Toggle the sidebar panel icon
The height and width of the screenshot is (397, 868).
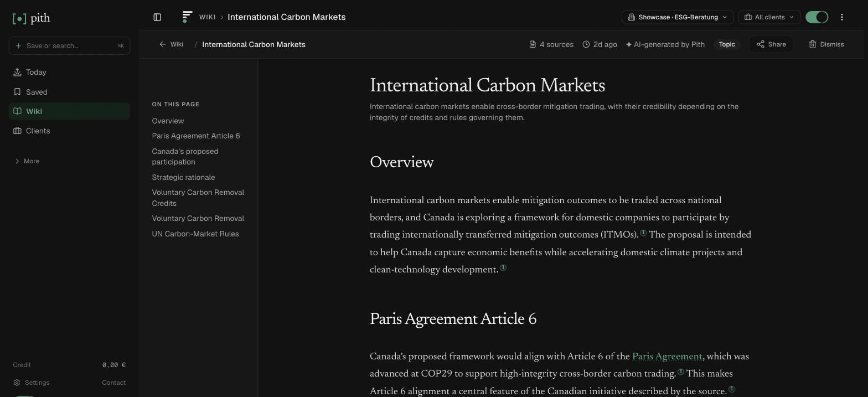(x=157, y=17)
